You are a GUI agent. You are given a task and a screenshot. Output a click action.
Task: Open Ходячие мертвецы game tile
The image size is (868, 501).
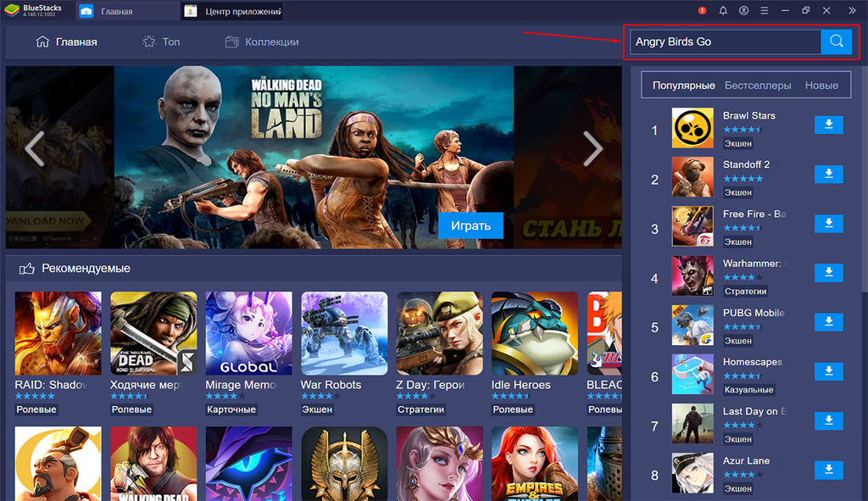153,333
